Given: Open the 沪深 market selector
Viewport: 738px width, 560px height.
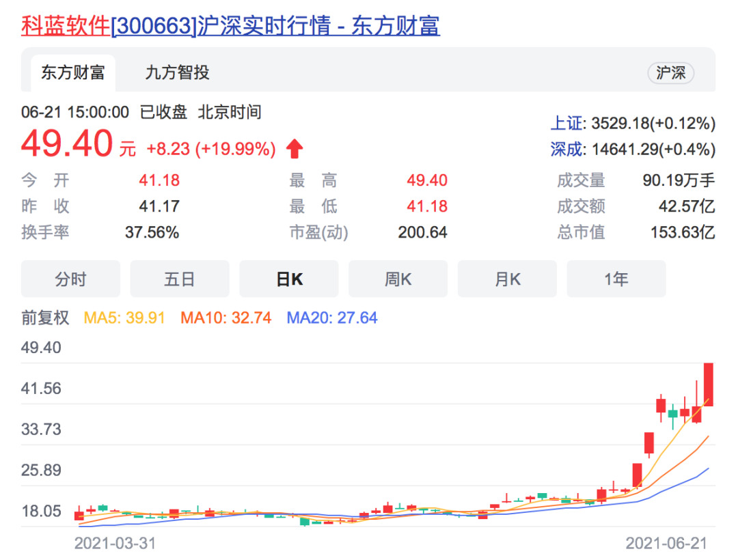Looking at the screenshot, I should tap(670, 73).
